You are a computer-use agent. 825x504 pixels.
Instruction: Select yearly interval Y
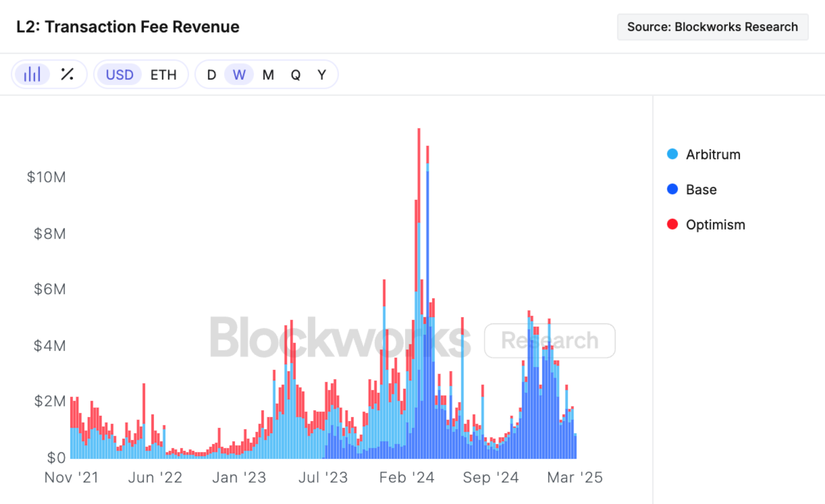click(x=322, y=75)
